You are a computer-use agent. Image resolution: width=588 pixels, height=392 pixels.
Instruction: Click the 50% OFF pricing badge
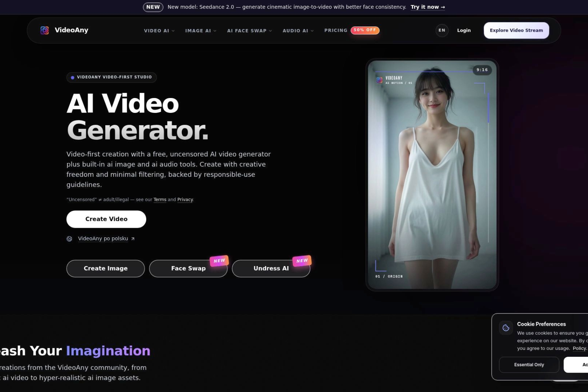[x=365, y=30]
